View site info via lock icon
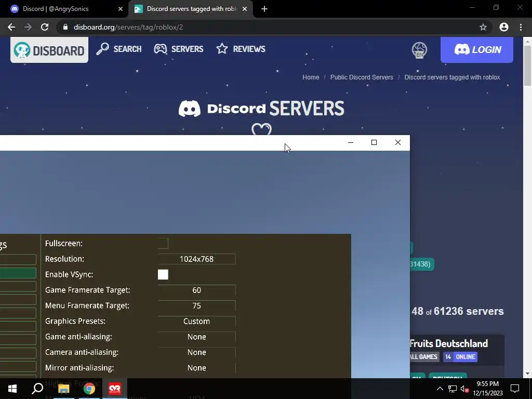 [65, 27]
